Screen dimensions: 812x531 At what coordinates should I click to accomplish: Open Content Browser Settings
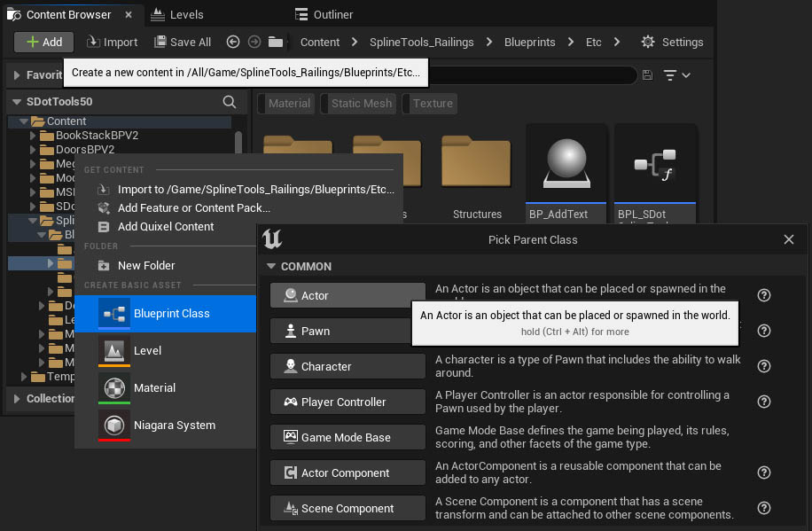tap(672, 42)
